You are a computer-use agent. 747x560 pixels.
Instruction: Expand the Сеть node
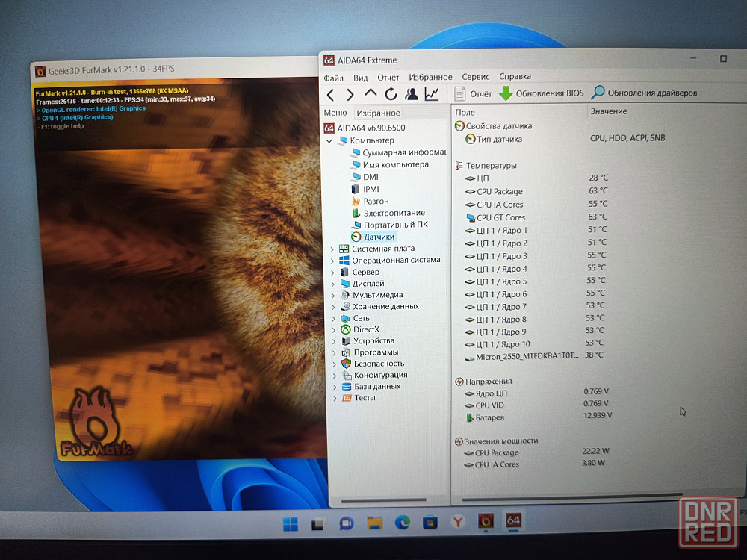[x=333, y=318]
